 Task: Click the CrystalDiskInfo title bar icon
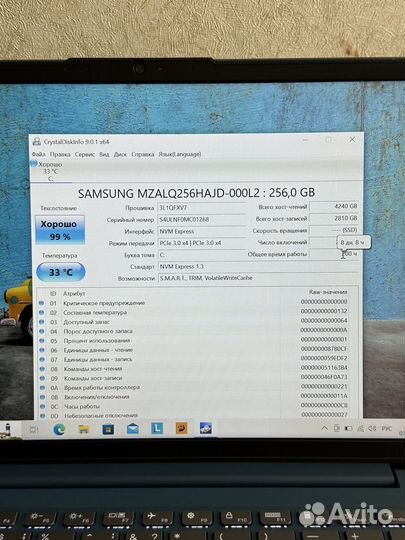[x=36, y=142]
